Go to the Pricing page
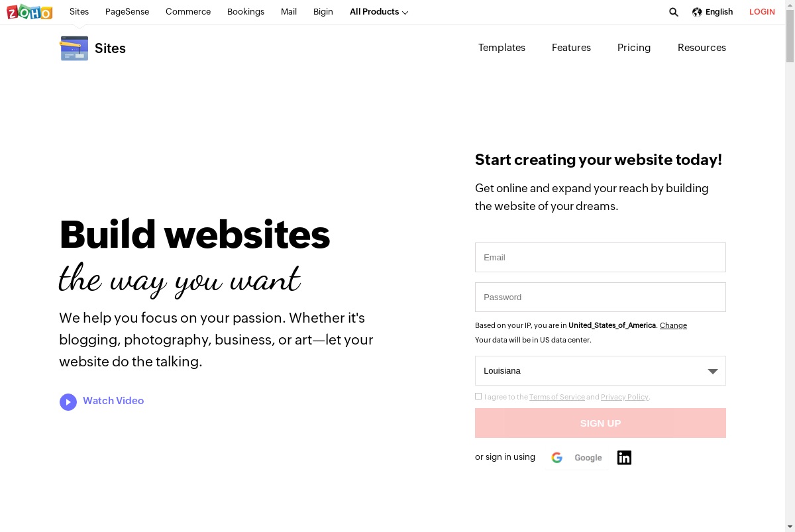This screenshot has width=795, height=532. click(634, 48)
